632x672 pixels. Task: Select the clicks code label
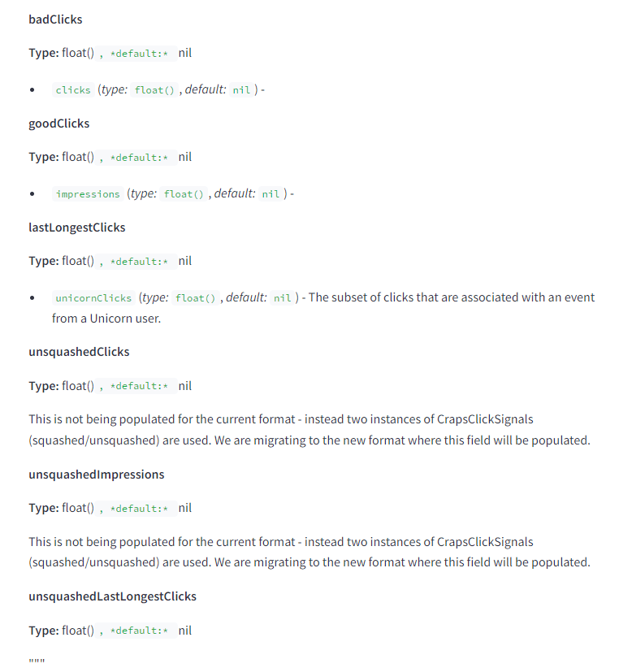click(x=73, y=90)
